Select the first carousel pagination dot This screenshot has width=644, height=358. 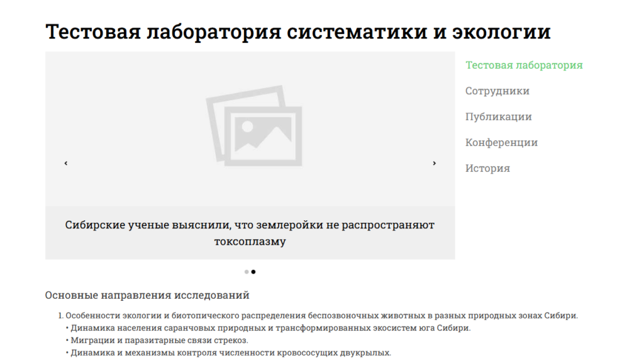click(x=247, y=272)
